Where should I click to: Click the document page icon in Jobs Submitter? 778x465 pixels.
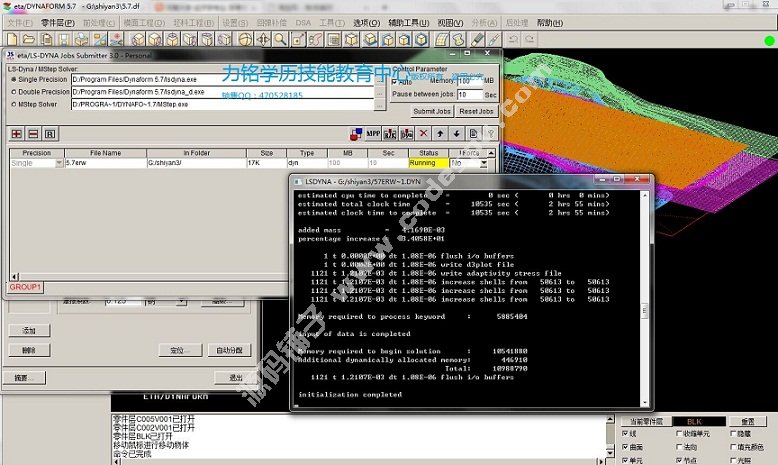[x=473, y=133]
